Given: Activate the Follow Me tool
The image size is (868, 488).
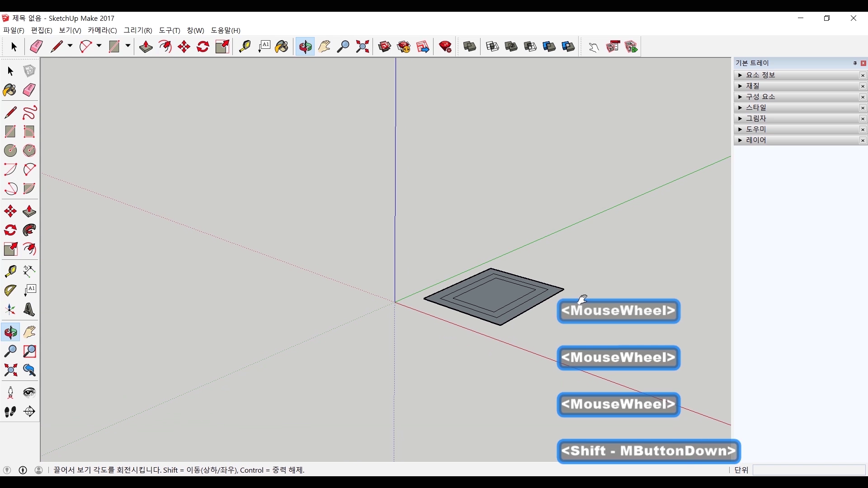Looking at the screenshot, I should click(29, 230).
